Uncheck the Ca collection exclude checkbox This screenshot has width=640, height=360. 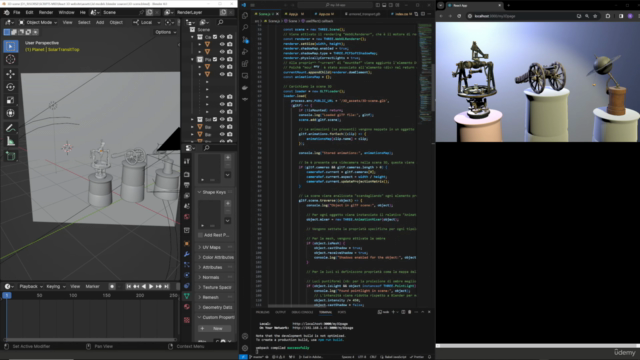pos(215,37)
